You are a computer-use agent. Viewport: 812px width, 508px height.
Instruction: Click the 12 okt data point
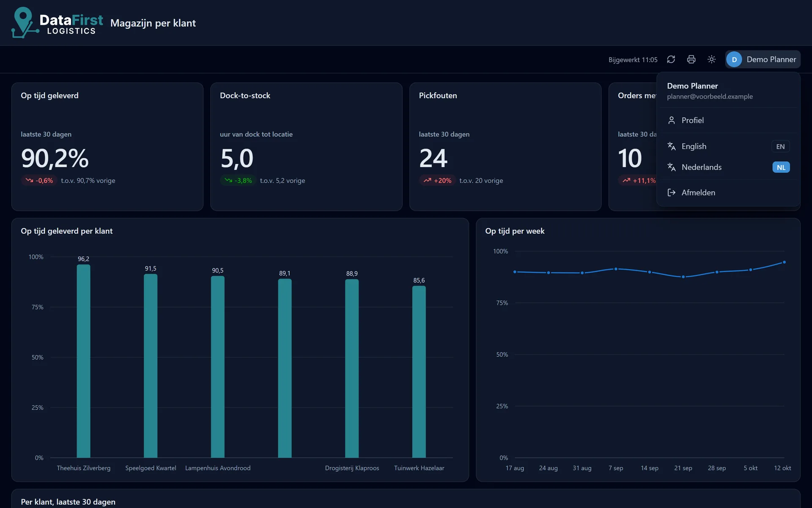[785, 262]
